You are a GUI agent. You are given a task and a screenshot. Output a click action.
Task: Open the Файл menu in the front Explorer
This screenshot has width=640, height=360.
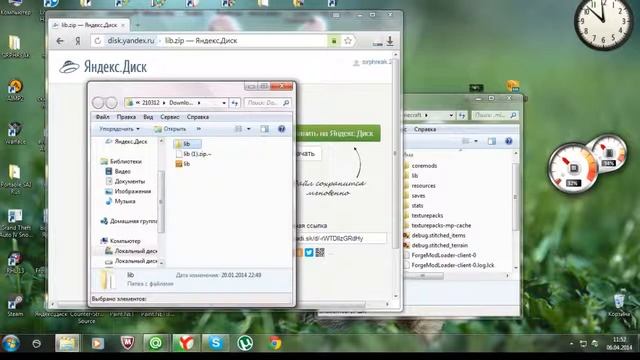pos(102,117)
